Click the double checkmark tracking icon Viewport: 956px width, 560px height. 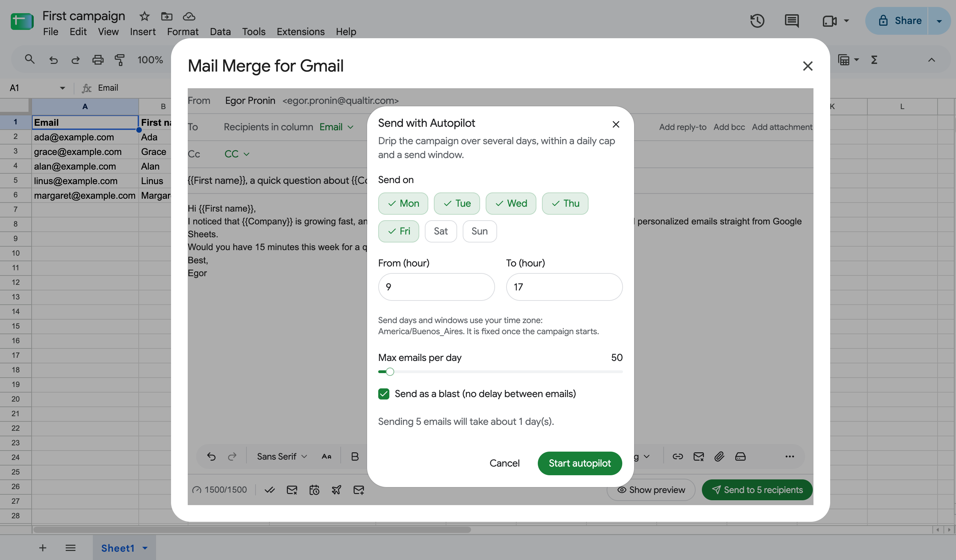pos(270,490)
